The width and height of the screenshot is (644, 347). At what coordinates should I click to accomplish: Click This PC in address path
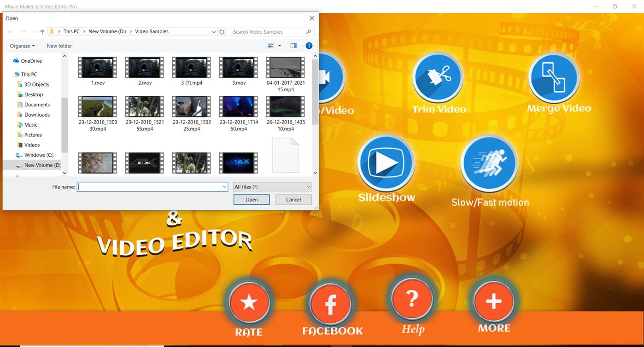pyautogui.click(x=71, y=32)
